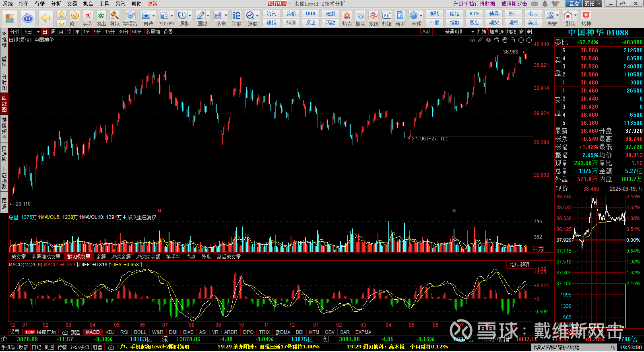Expand the 5日 period dropdown arrow

pos(38,32)
